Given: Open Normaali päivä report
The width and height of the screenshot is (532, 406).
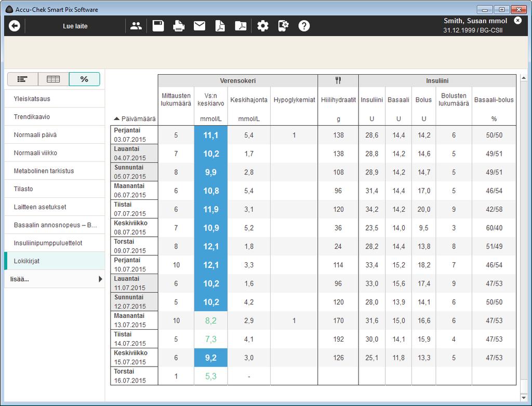Looking at the screenshot, I should (55, 134).
